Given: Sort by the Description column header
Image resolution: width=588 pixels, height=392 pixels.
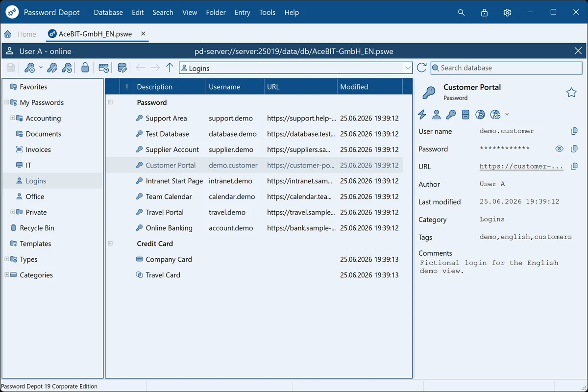Looking at the screenshot, I should coord(170,87).
